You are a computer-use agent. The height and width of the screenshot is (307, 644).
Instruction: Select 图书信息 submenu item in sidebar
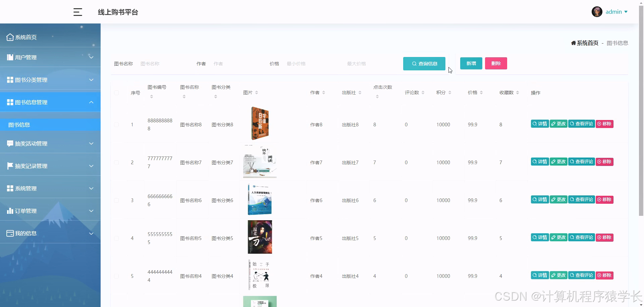click(19, 124)
